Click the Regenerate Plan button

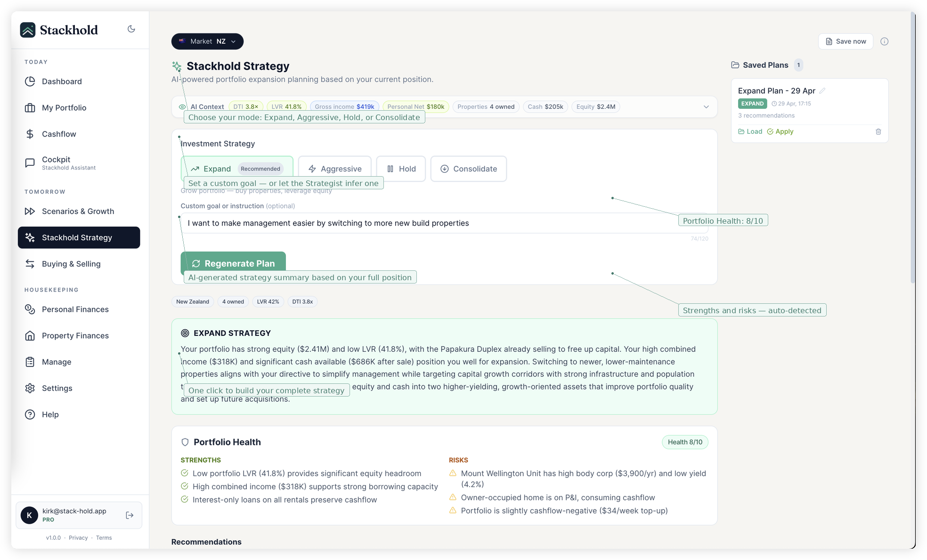233,264
